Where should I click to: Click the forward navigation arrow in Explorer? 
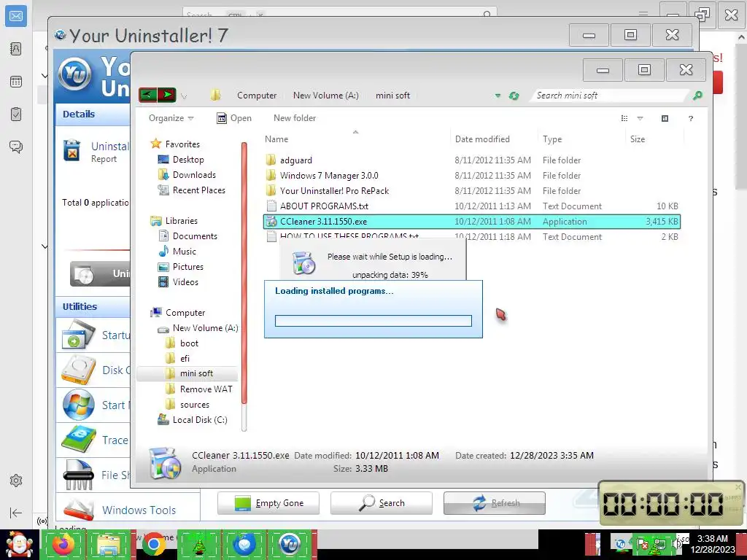point(167,96)
